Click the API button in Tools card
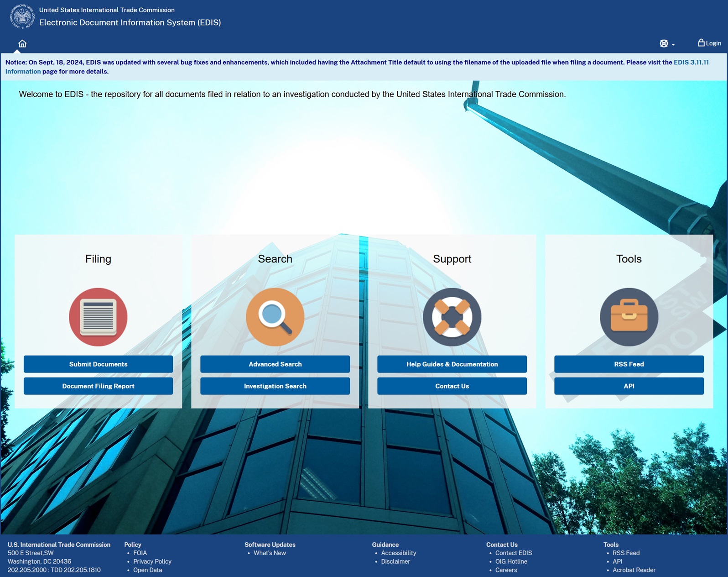Image resolution: width=728 pixels, height=577 pixels. point(629,386)
